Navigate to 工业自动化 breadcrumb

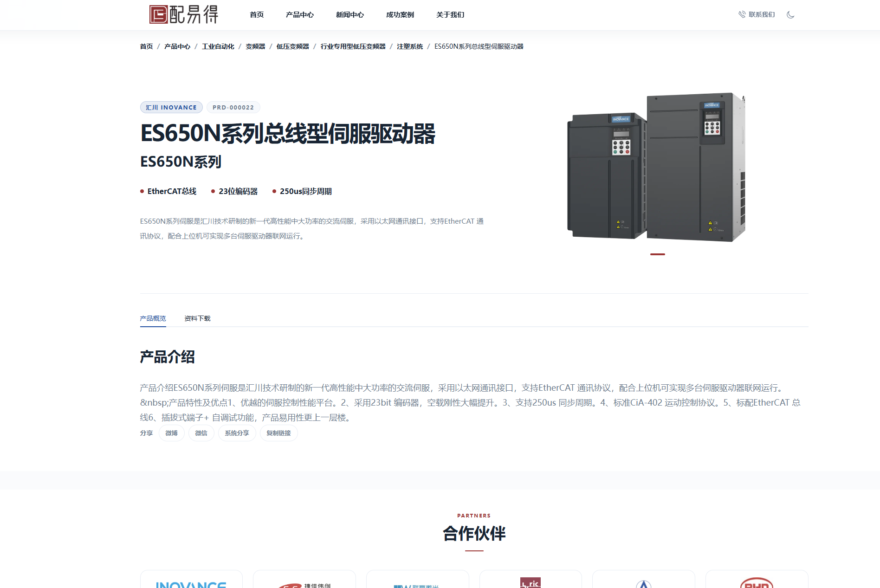[218, 46]
